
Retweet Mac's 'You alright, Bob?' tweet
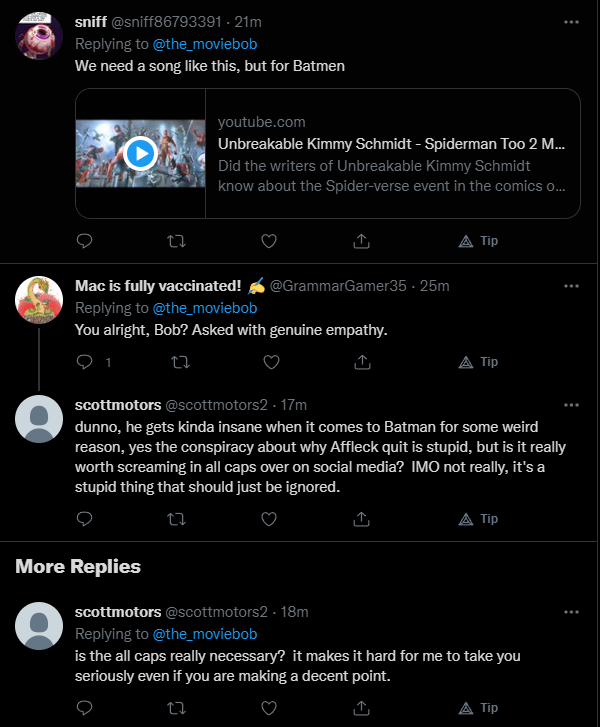[x=177, y=362]
